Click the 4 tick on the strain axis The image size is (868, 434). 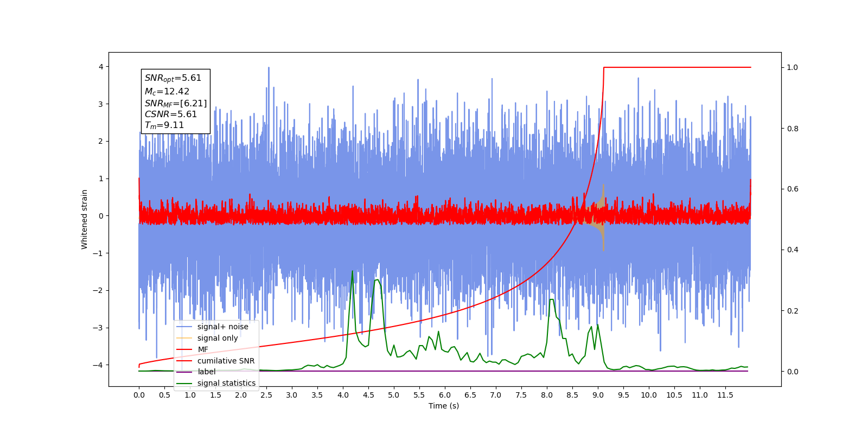click(101, 67)
